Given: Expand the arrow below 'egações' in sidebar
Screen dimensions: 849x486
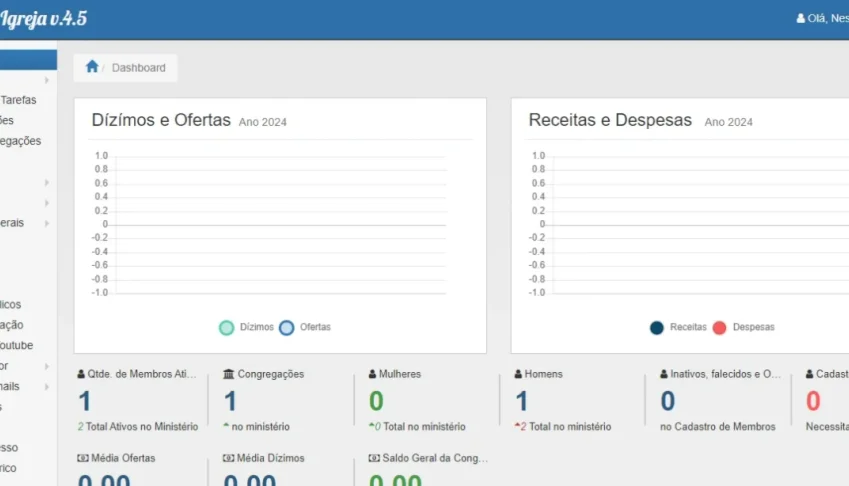Looking at the screenshot, I should [x=47, y=183].
